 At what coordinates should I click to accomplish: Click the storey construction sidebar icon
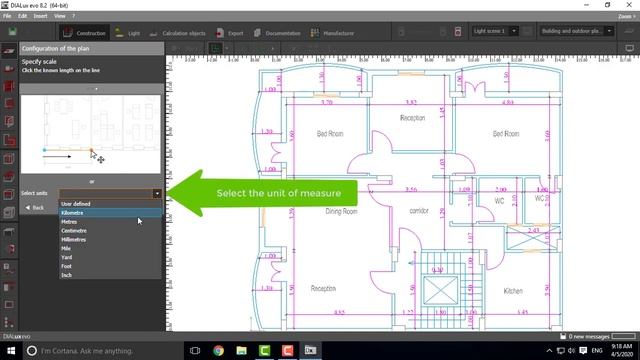point(9,104)
